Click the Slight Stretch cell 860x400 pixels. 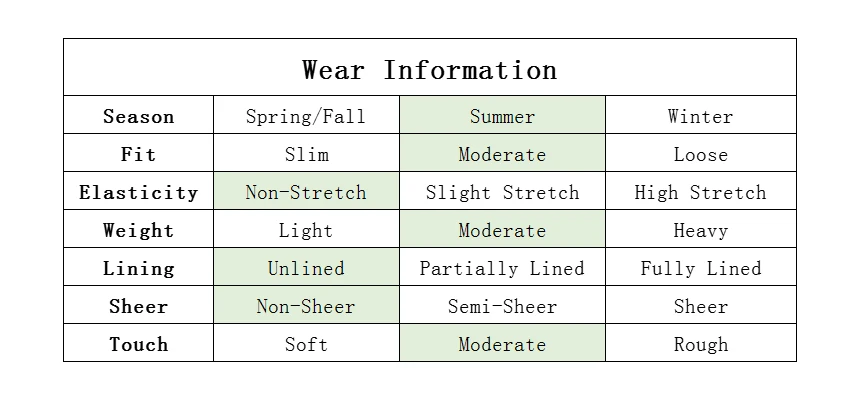tap(502, 190)
